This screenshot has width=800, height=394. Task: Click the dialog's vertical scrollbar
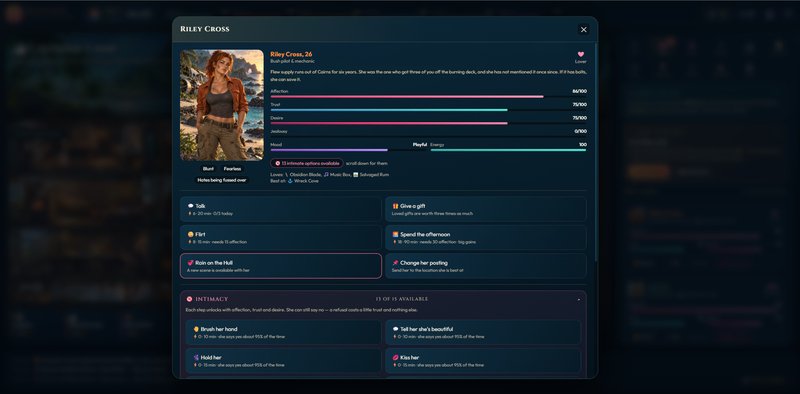pos(595,153)
